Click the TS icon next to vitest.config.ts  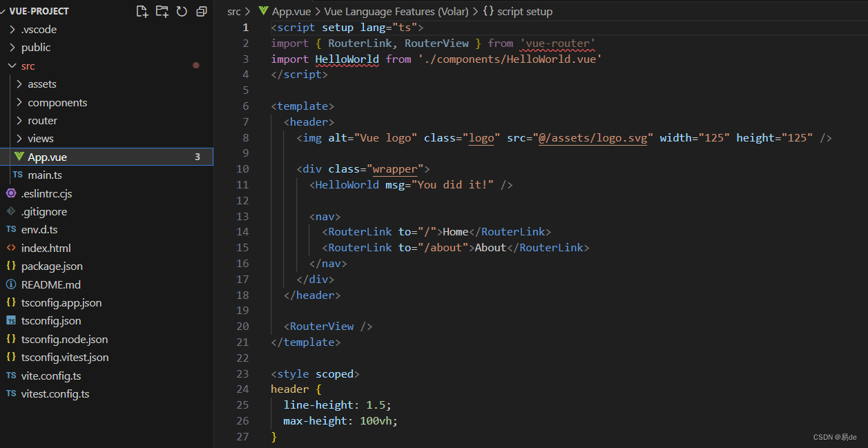11,393
